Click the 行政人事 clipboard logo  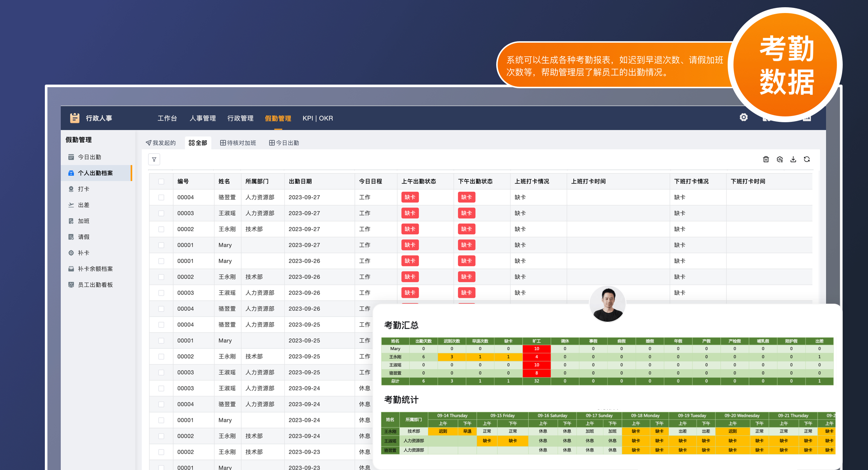75,118
